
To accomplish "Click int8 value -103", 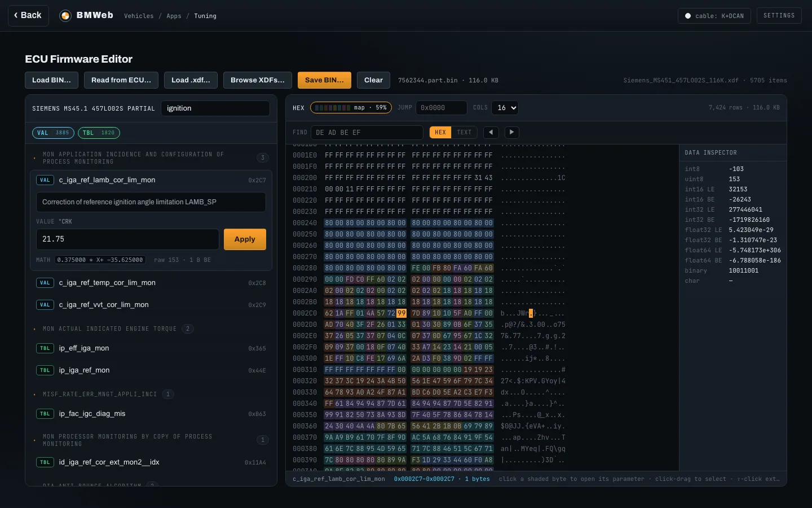I will (736, 169).
